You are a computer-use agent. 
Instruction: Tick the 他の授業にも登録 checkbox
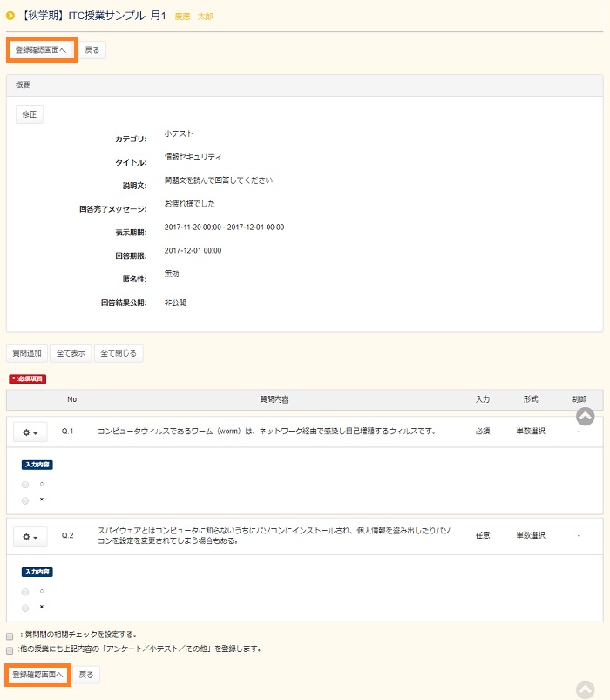[x=10, y=649]
